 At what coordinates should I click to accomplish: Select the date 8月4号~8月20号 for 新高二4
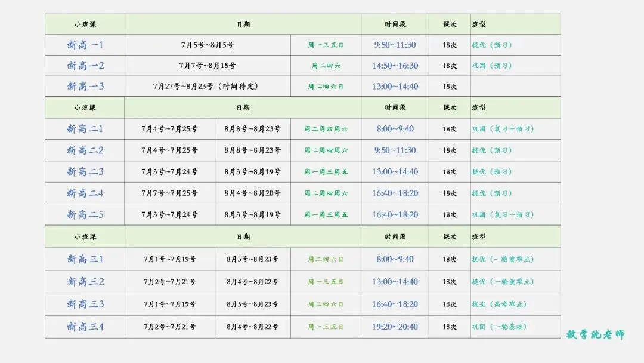pyautogui.click(x=253, y=193)
